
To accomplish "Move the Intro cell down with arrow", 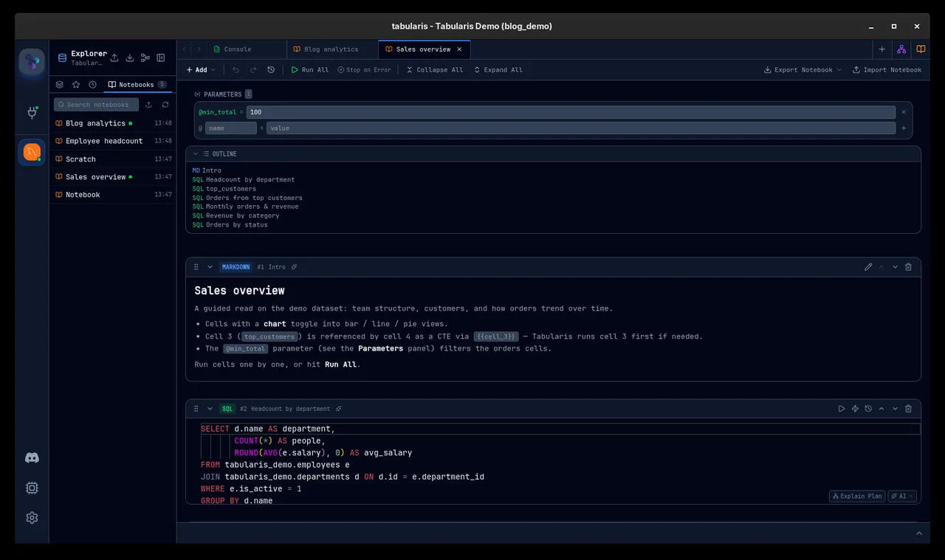I will 895,267.
